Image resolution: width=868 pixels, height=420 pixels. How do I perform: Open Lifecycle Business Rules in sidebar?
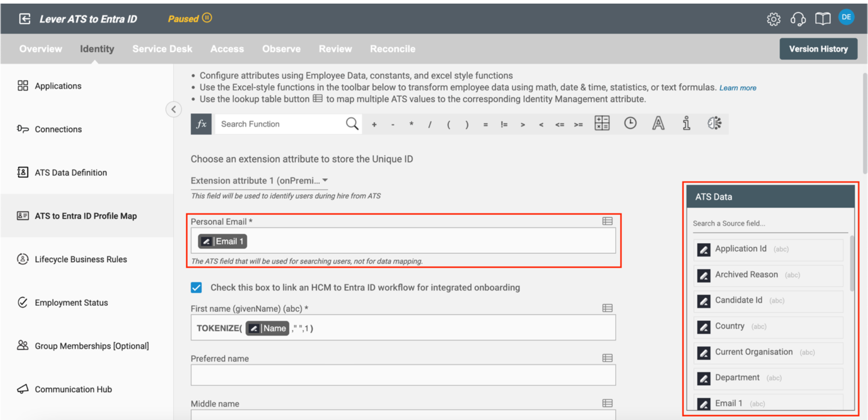[81, 259]
